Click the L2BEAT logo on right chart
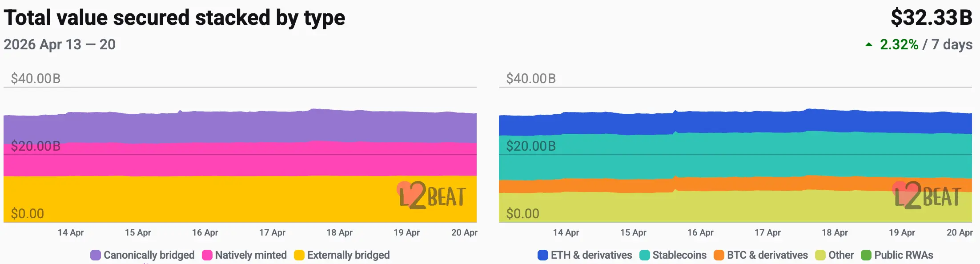The image size is (980, 264). tap(927, 196)
